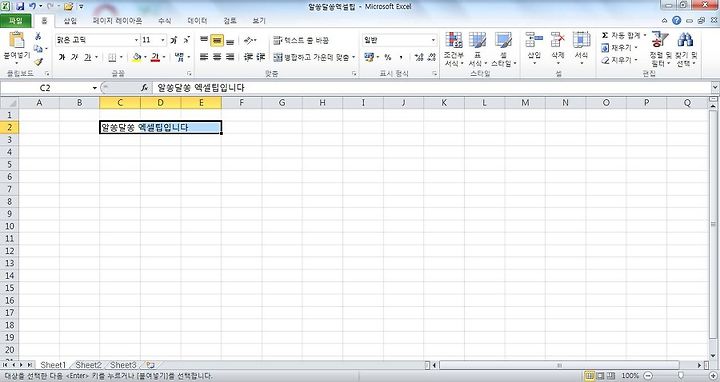Save the workbook with the floppy disk icon
The width and height of the screenshot is (720, 382).
click(x=20, y=6)
